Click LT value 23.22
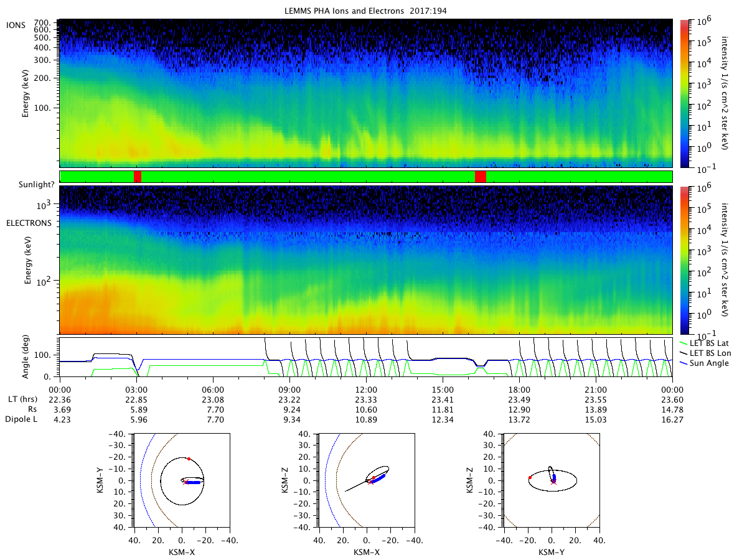The width and height of the screenshot is (747, 560). (290, 398)
